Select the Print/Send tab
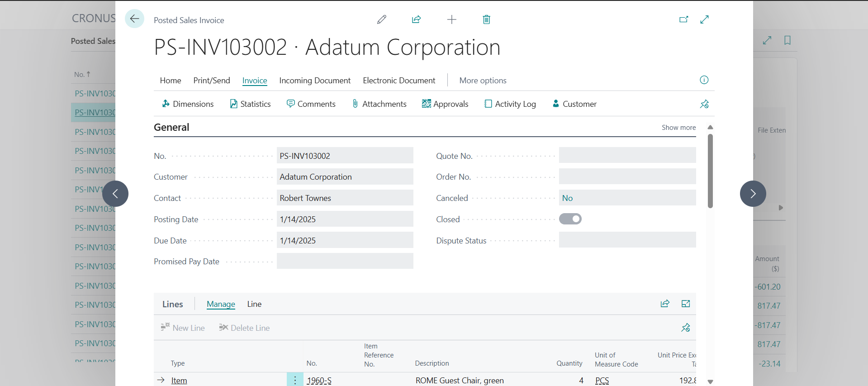The width and height of the screenshot is (868, 386). click(212, 81)
